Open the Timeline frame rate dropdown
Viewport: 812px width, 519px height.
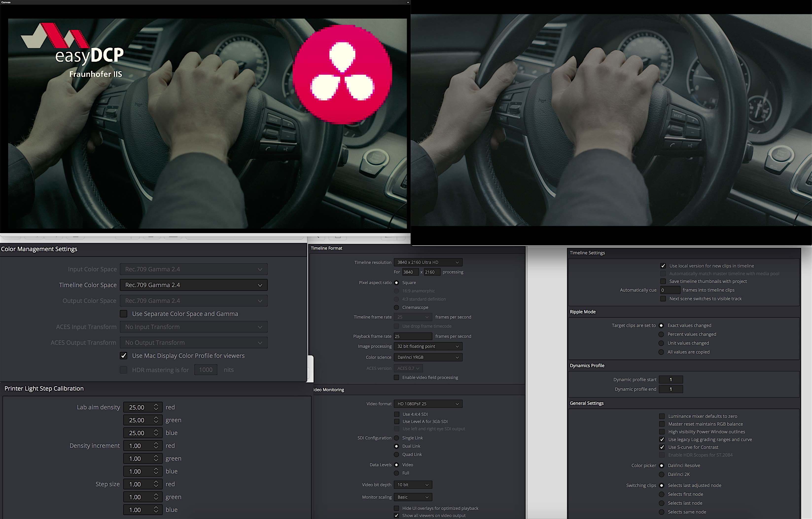pyautogui.click(x=413, y=317)
